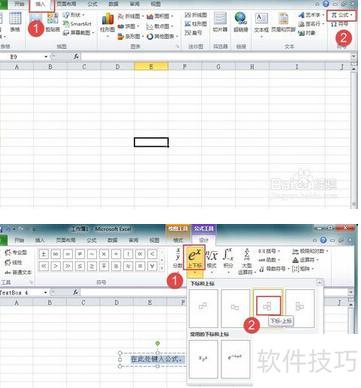The width and height of the screenshot is (361, 388).
Task: Insert an Object from the Text group
Action: pyautogui.click(x=307, y=33)
